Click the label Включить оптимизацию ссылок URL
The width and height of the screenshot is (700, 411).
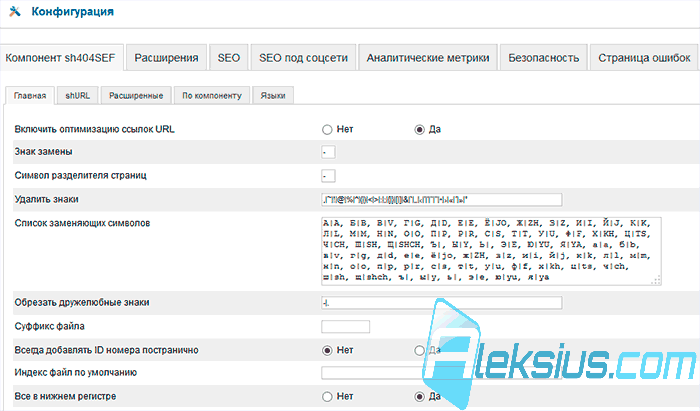(94, 129)
